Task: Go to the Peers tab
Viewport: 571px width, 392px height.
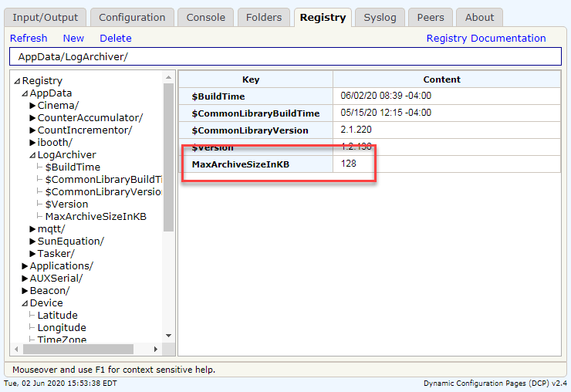Action: [x=431, y=18]
